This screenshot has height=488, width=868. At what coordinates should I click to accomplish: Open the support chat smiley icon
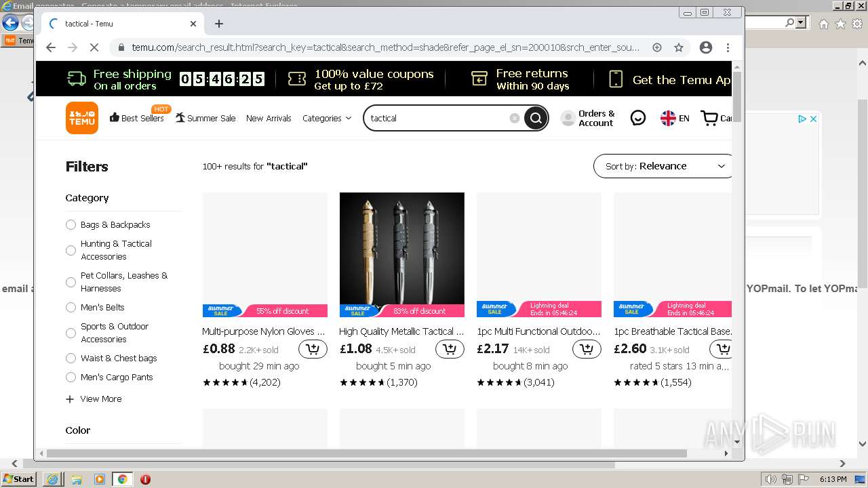coord(638,118)
